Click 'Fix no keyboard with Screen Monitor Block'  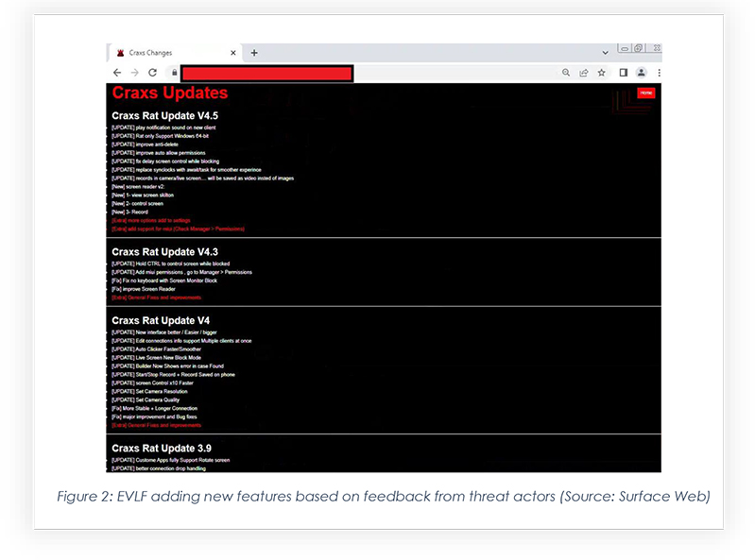(x=164, y=280)
